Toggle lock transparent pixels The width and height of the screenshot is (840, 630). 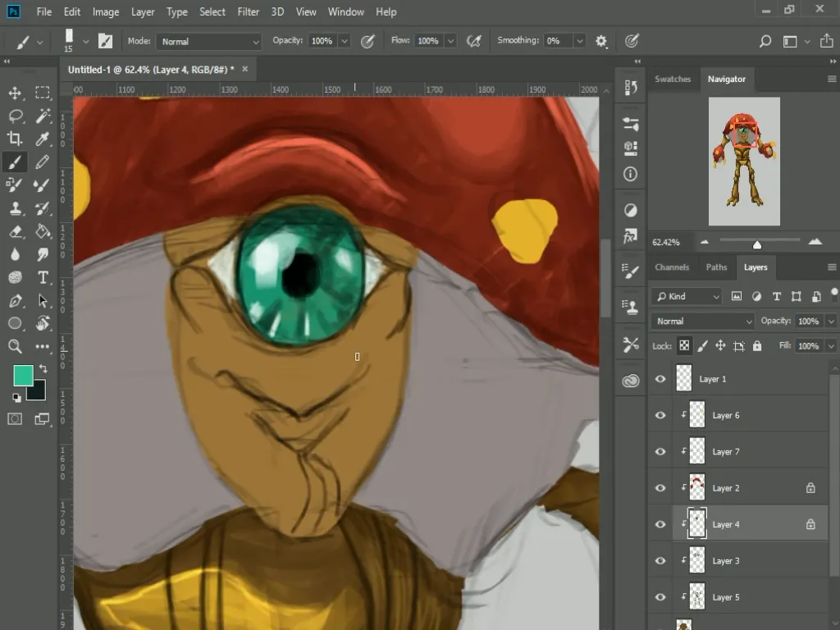[x=685, y=346]
